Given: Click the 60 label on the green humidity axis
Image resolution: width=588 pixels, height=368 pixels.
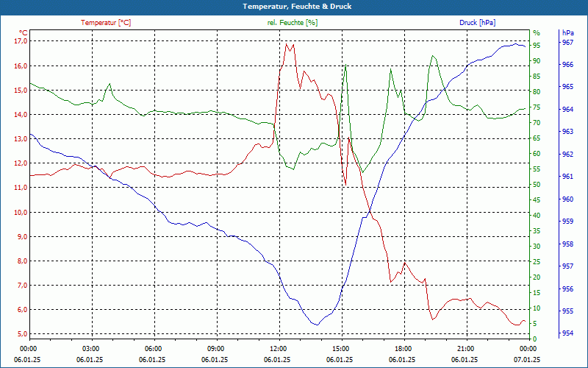Looking at the screenshot, I should [x=537, y=154].
